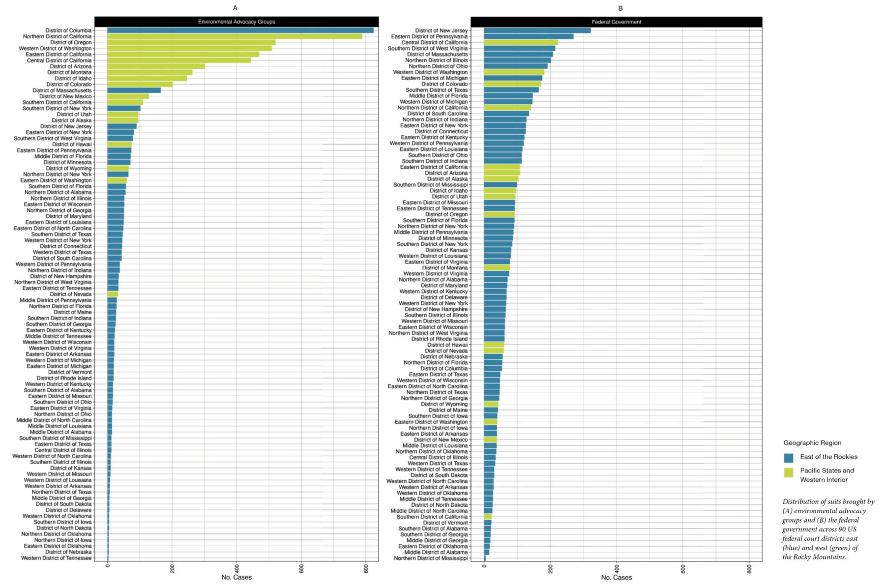Click the Geographic Region legend title
The height and width of the screenshot is (588, 885).
tap(812, 442)
